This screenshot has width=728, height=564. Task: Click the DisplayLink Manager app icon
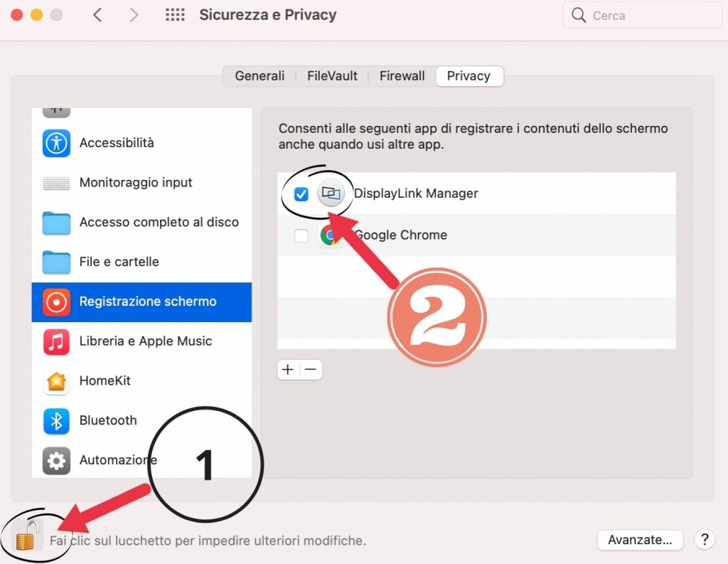tap(331, 193)
